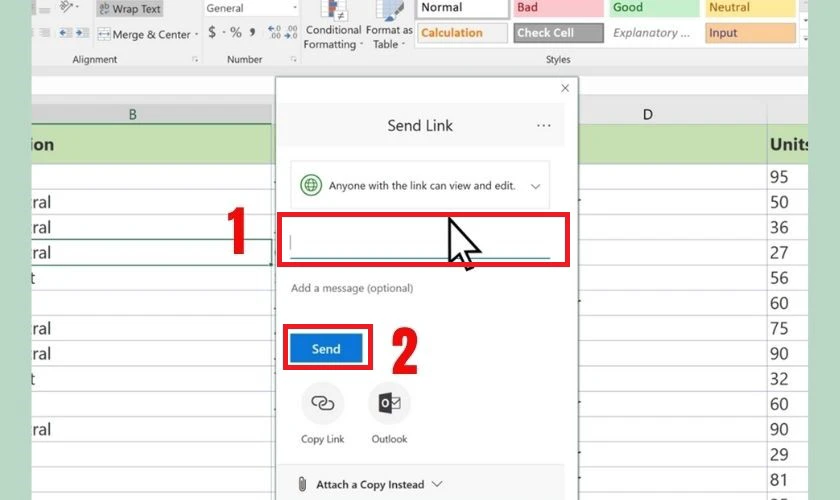Click Decrease Decimal icon
840x500 pixels.
(291, 32)
